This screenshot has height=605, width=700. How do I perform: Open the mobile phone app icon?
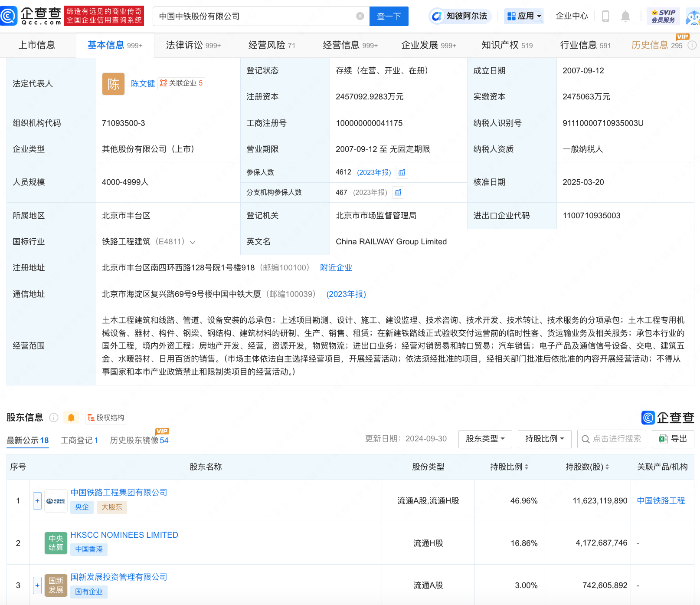[605, 16]
